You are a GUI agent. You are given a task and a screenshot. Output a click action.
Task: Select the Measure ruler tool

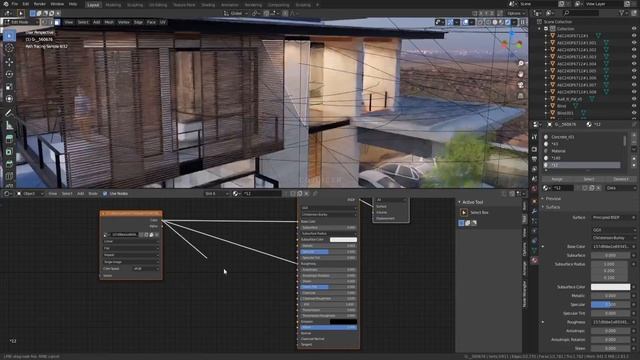click(x=9, y=125)
